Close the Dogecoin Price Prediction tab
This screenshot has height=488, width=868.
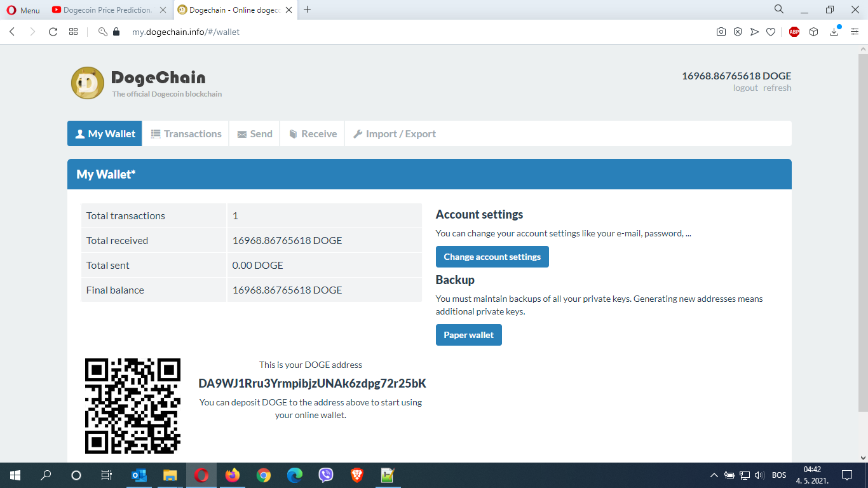163,10
